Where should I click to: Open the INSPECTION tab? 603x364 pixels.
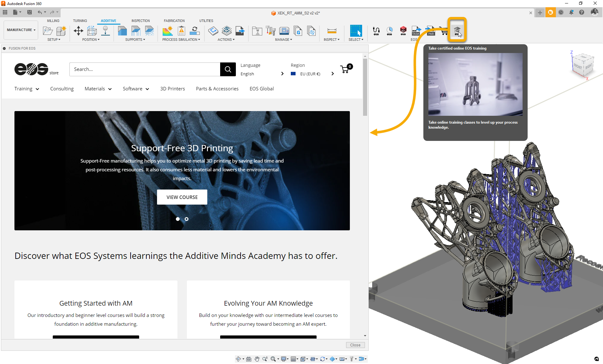click(x=140, y=21)
